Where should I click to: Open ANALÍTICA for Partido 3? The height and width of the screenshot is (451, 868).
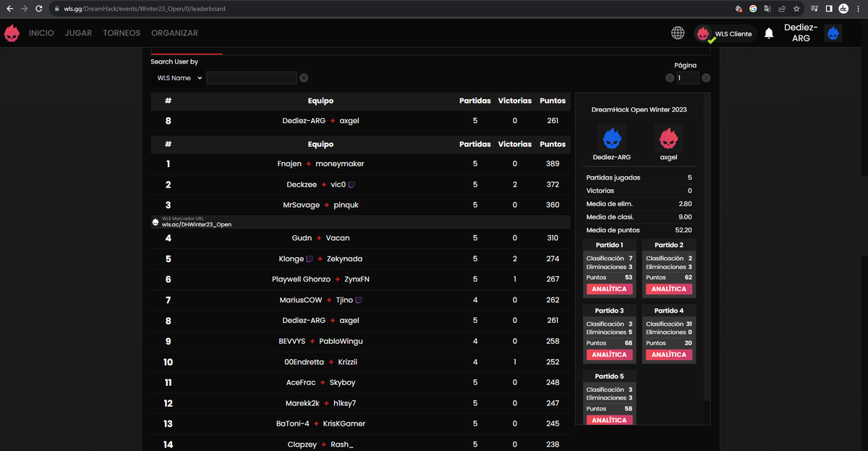pos(610,355)
